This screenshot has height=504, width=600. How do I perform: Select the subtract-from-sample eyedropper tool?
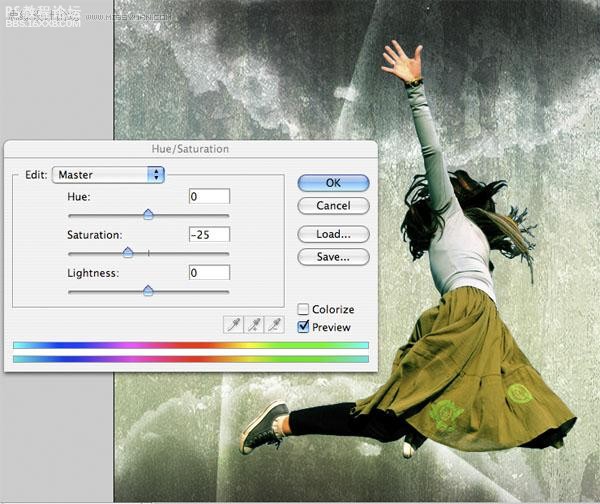click(274, 325)
